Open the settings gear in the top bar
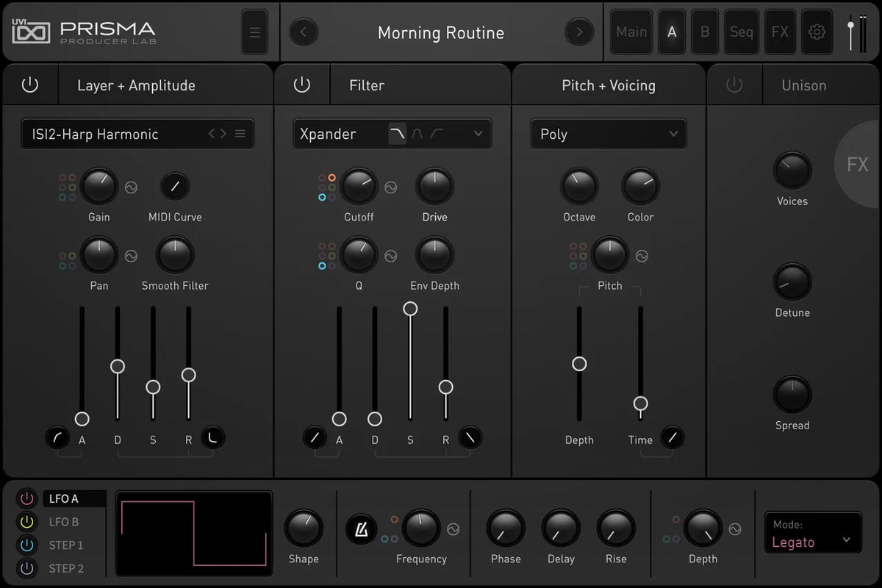 (x=817, y=32)
